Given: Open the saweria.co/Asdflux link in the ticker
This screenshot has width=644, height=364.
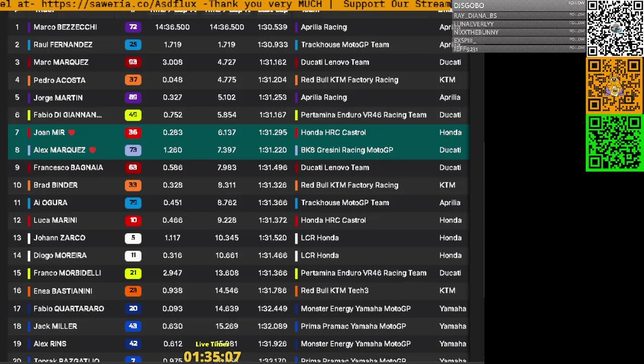Looking at the screenshot, I should 119,5.
